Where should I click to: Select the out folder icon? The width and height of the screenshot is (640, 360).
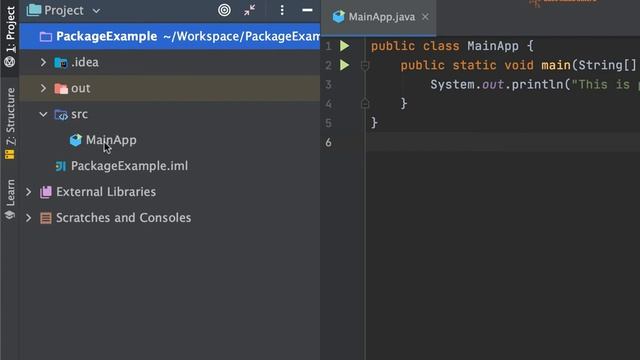(61, 89)
